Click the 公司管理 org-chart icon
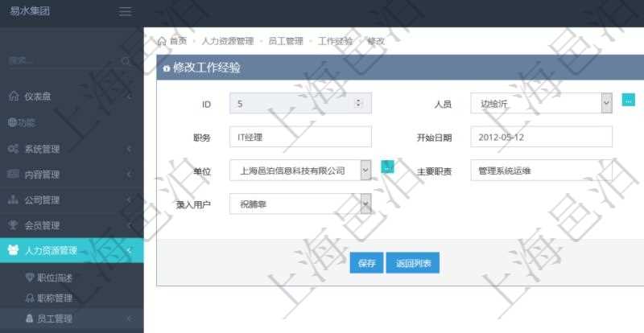 point(14,200)
